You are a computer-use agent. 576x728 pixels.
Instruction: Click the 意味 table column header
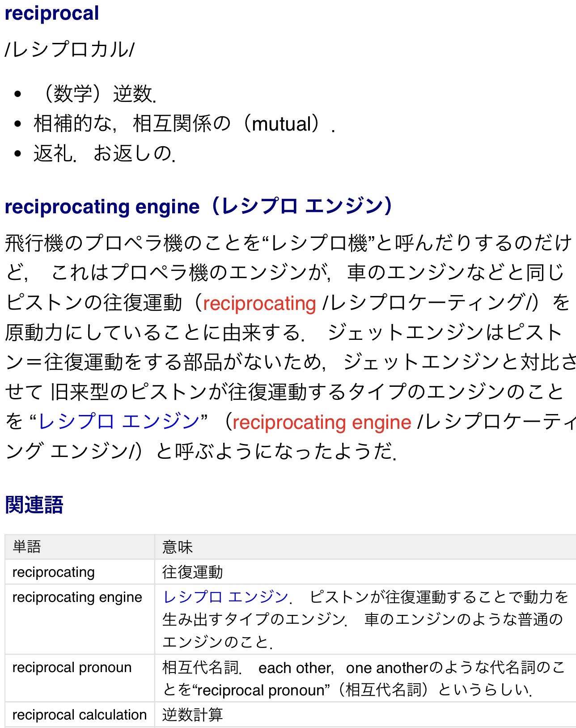point(178,546)
